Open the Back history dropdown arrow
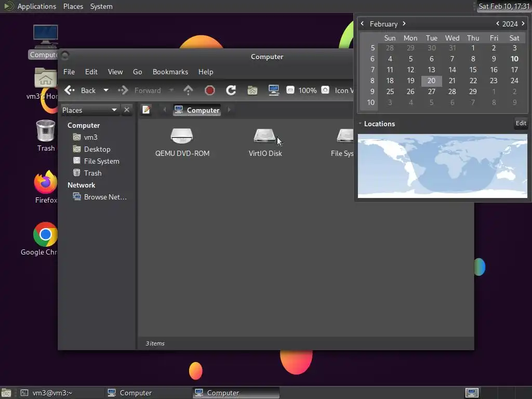The width and height of the screenshot is (532, 399). [106, 90]
